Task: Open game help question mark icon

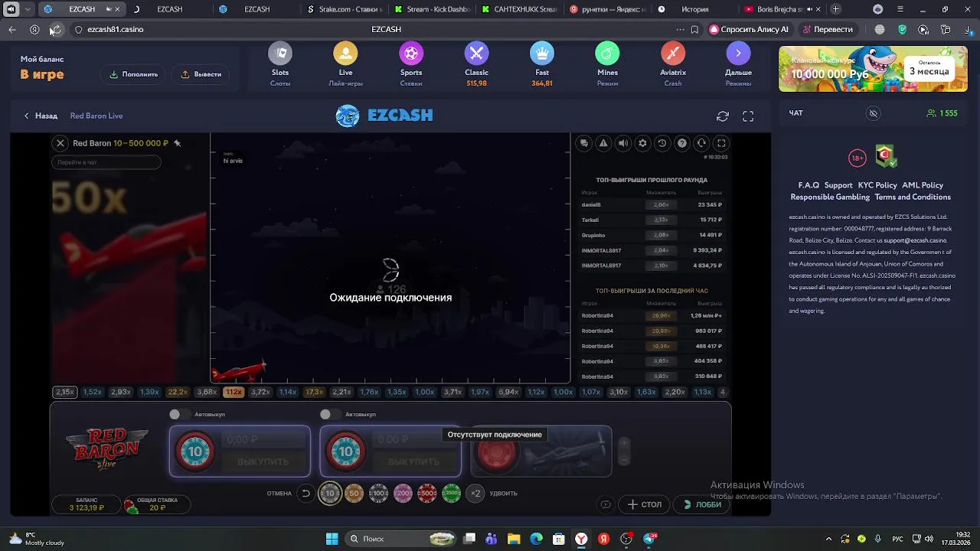Action: click(681, 143)
